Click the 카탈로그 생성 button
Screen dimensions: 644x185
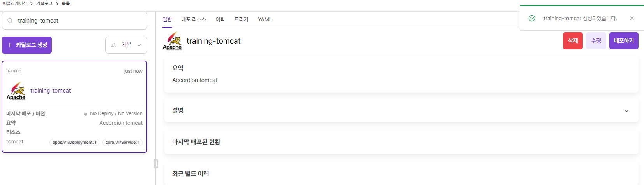click(x=27, y=45)
